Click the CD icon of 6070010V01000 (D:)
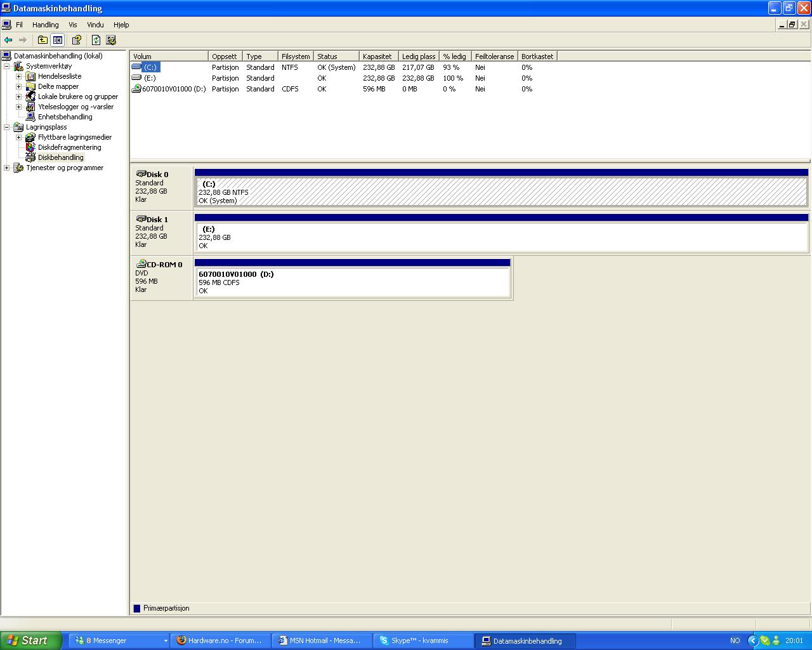812x650 pixels. (136, 89)
